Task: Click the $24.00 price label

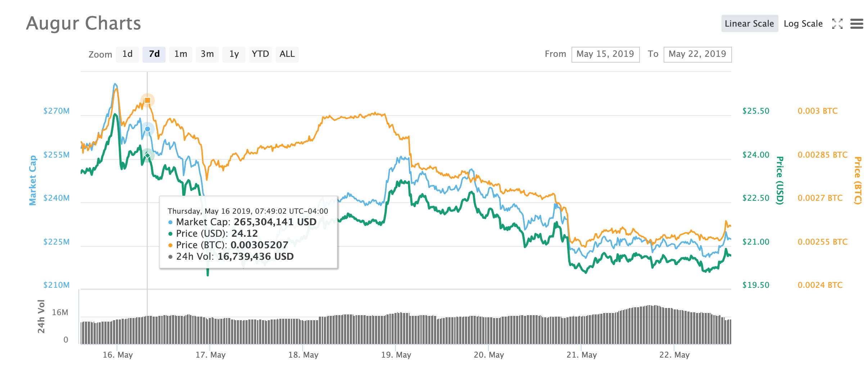Action: (x=756, y=155)
